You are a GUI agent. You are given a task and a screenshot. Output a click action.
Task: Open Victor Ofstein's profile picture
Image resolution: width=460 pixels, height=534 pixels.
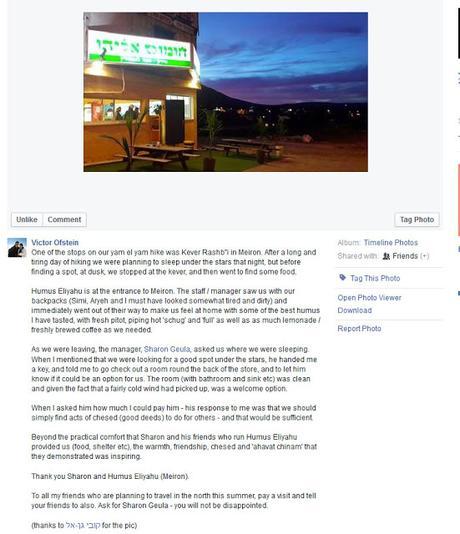pyautogui.click(x=17, y=248)
